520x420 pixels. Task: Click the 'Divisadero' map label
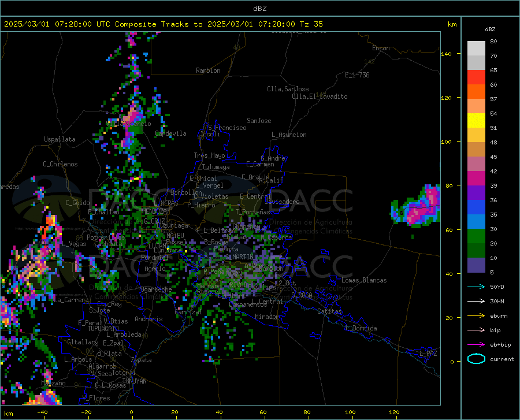(282, 202)
